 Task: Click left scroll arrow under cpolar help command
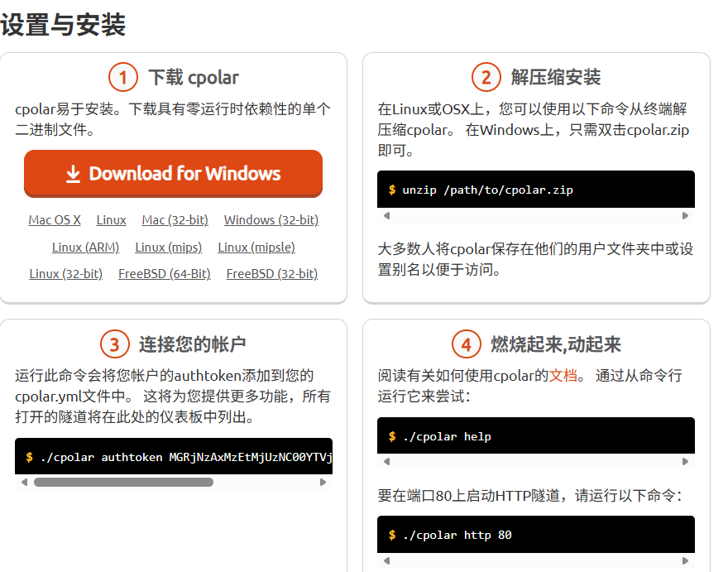coord(387,461)
